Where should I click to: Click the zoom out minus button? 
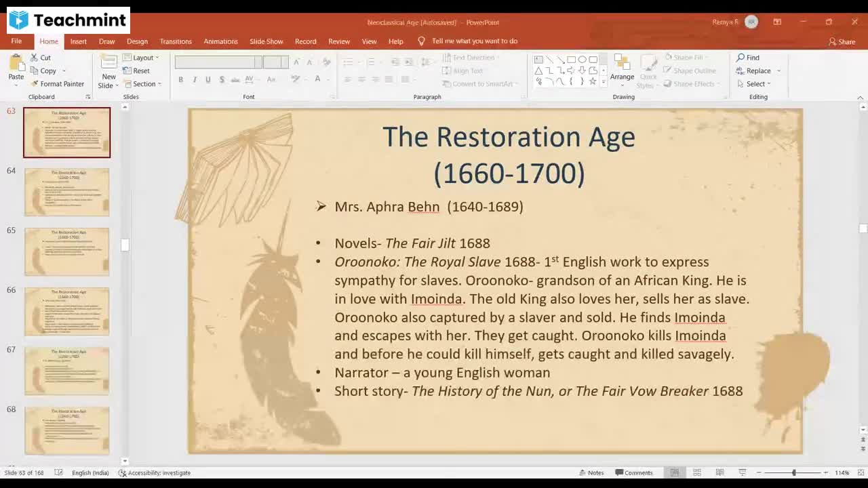tap(759, 472)
